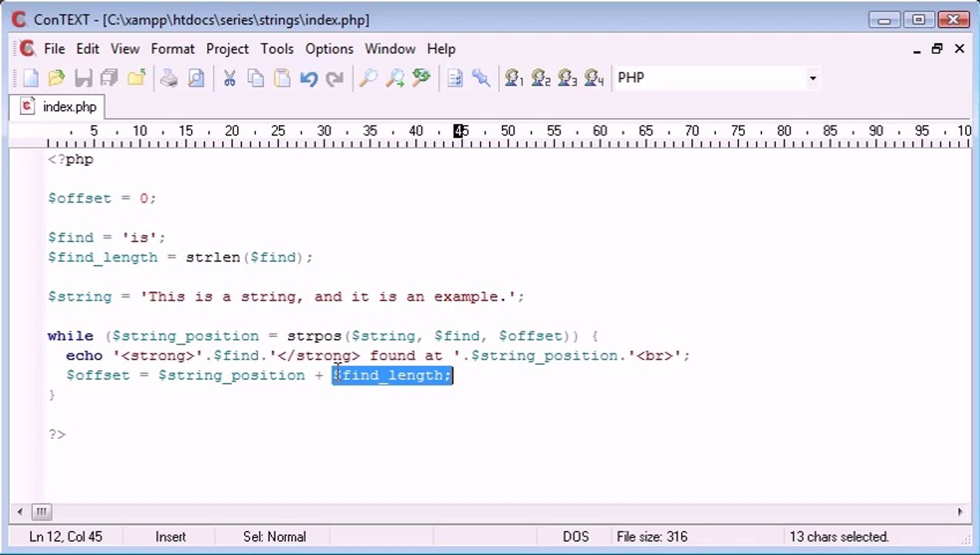Click the Save All files icon
Image resolution: width=980 pixels, height=555 pixels.
109,78
